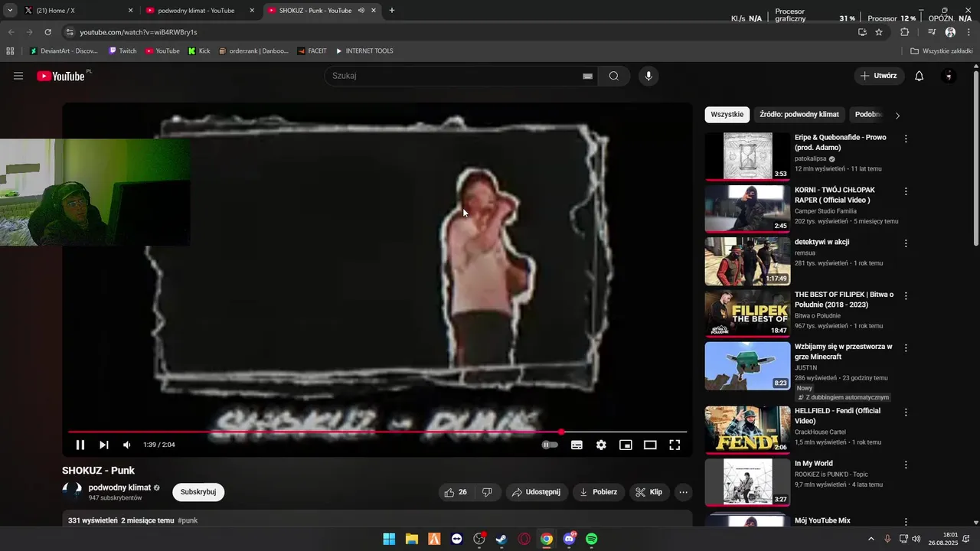
Task: Create a clip with the Klip button
Action: [649, 492]
